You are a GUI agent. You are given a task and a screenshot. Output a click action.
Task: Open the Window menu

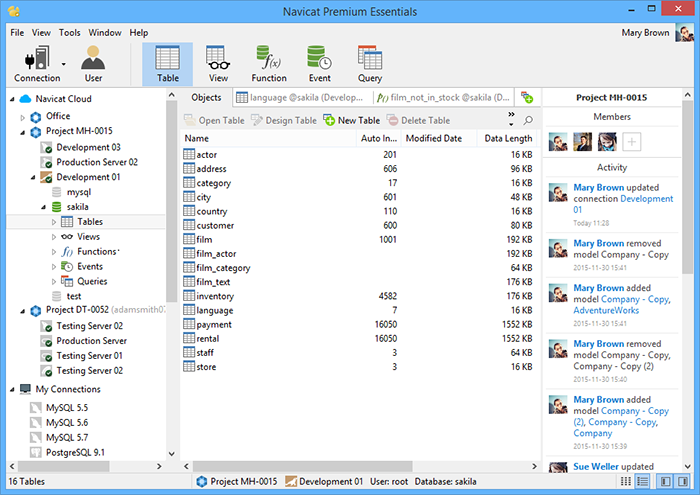(x=105, y=33)
